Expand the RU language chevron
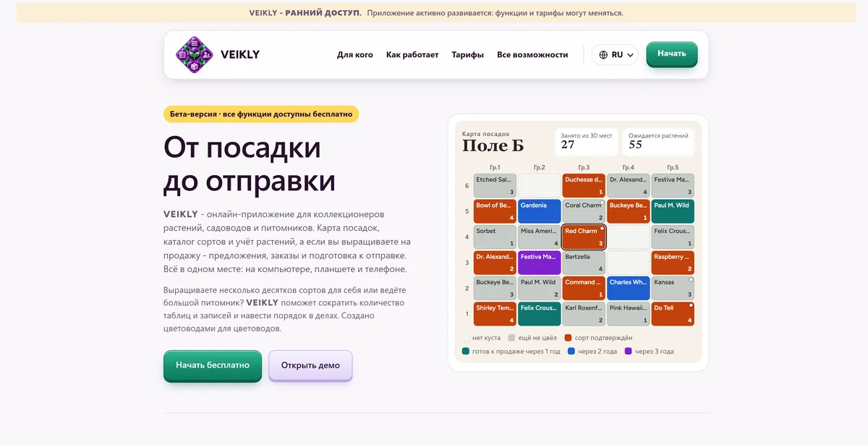This screenshot has height=445, width=868. pyautogui.click(x=630, y=55)
